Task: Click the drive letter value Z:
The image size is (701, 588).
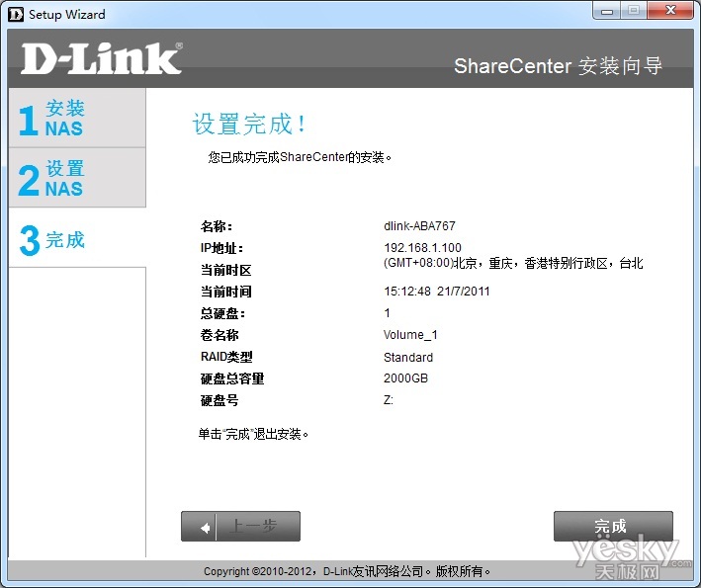Action: point(388,400)
